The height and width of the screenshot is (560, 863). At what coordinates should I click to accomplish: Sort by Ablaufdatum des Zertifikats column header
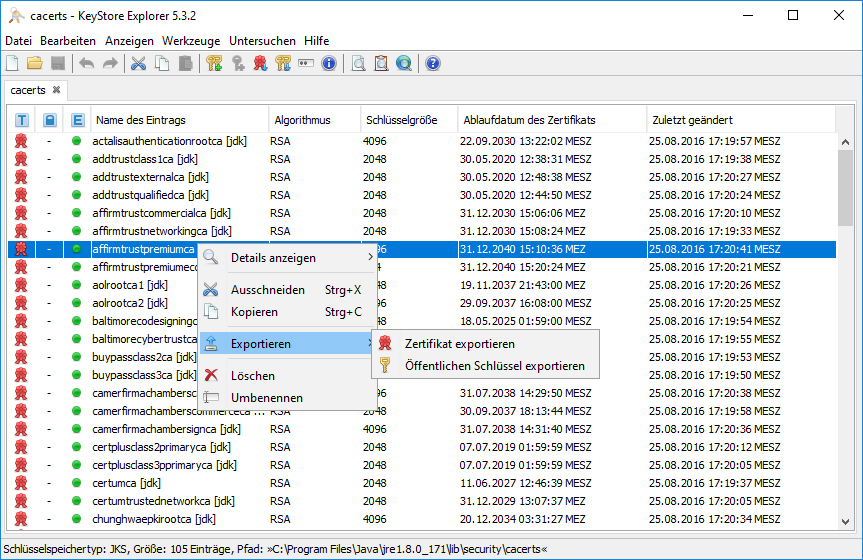(552, 120)
